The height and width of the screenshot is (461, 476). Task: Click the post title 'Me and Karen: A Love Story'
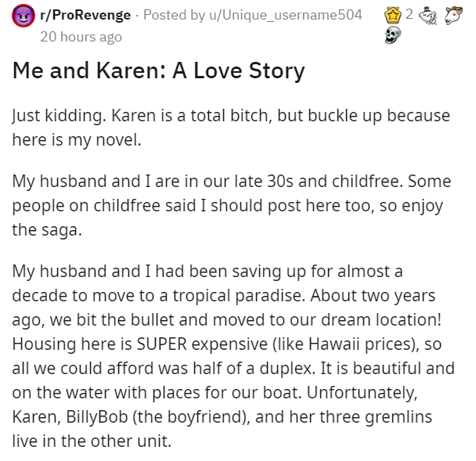[x=158, y=70]
